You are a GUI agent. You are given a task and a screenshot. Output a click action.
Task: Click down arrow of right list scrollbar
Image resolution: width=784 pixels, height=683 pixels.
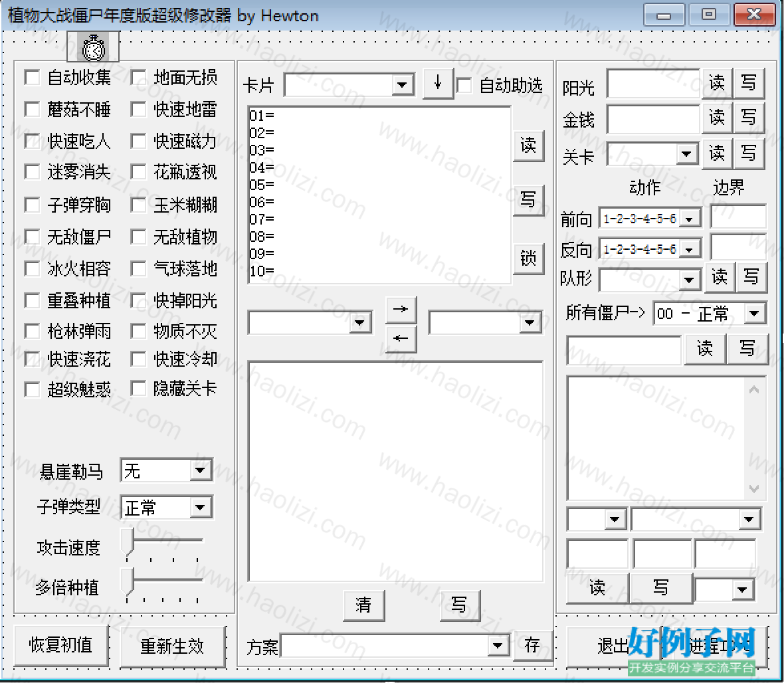(755, 488)
